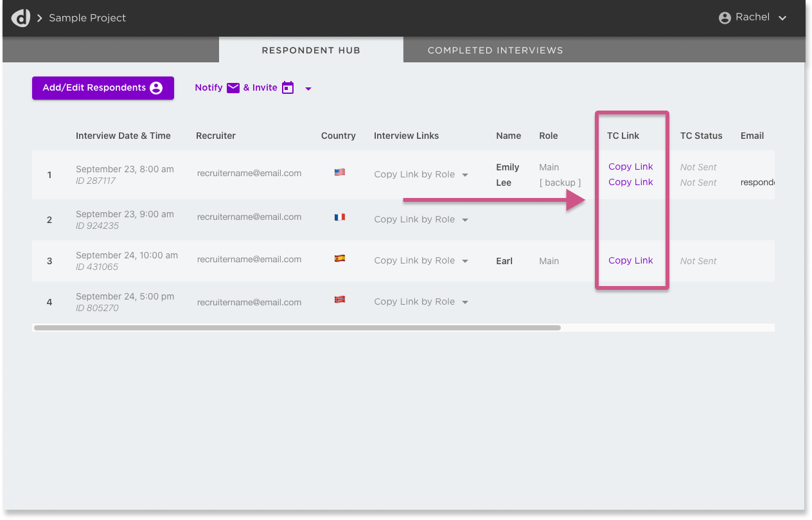Click the [ backup ] role label

[x=560, y=183]
